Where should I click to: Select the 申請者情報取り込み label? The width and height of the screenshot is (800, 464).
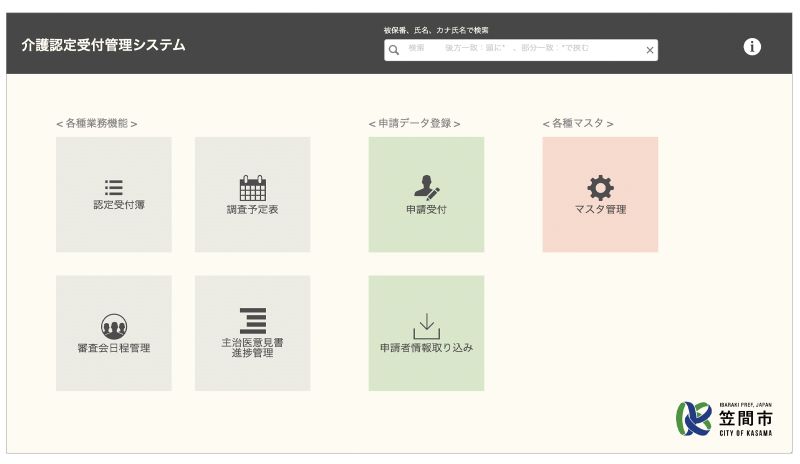pyautogui.click(x=426, y=348)
